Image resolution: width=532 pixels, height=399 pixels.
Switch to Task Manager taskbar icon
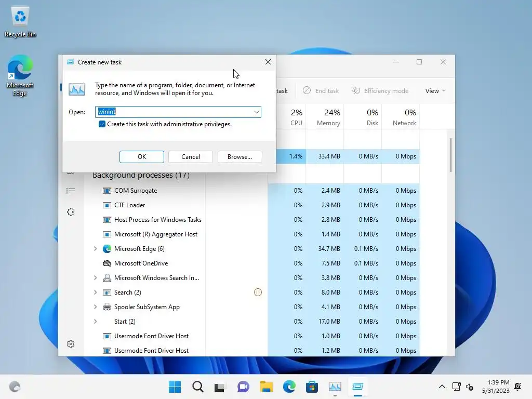pos(335,387)
